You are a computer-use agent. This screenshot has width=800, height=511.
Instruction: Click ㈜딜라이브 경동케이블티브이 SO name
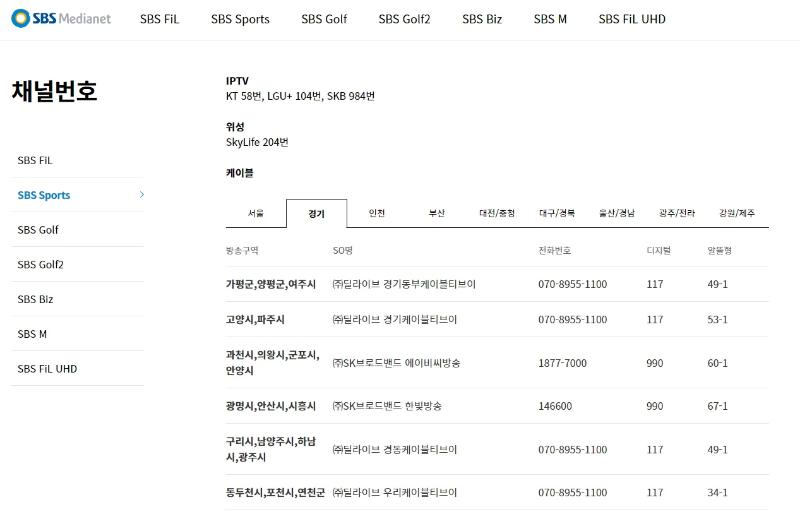coord(395,450)
